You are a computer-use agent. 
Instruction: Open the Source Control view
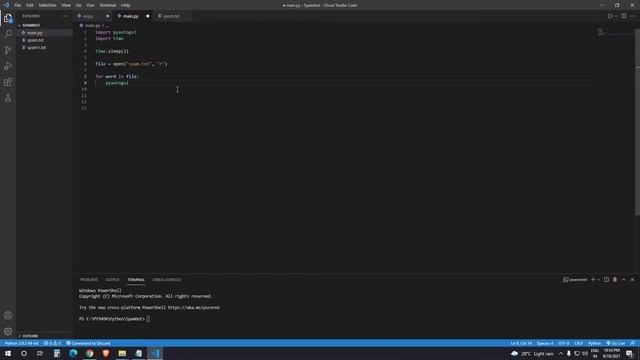point(8,50)
